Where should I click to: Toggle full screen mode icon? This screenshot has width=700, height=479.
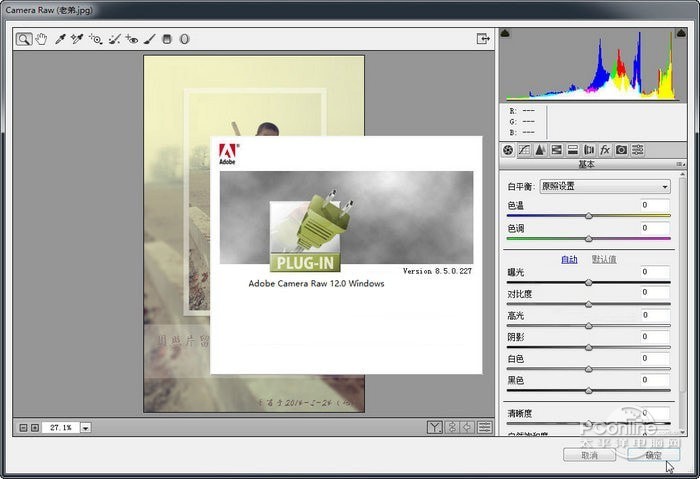pyautogui.click(x=483, y=39)
